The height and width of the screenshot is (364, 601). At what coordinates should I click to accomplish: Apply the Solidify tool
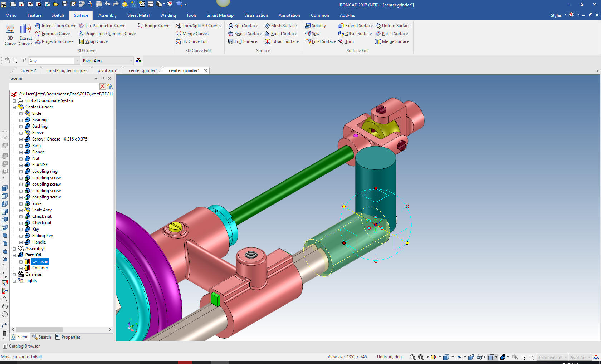coord(315,26)
